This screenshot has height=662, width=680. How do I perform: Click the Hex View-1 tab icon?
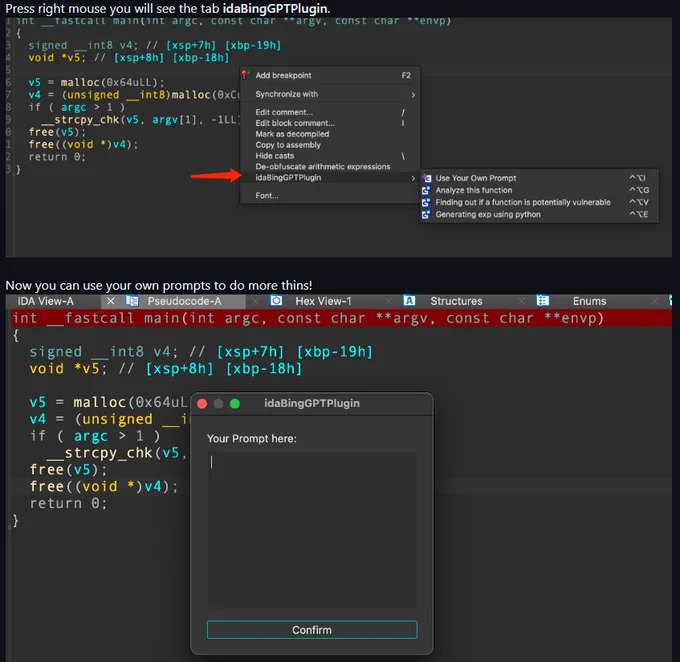coord(276,301)
